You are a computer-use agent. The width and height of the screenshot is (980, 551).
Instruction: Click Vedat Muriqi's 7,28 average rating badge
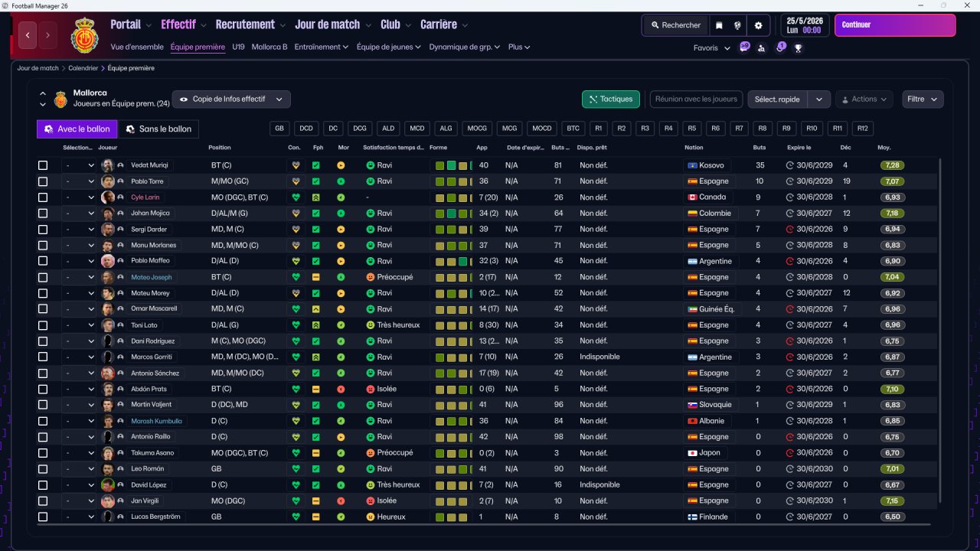coord(891,165)
